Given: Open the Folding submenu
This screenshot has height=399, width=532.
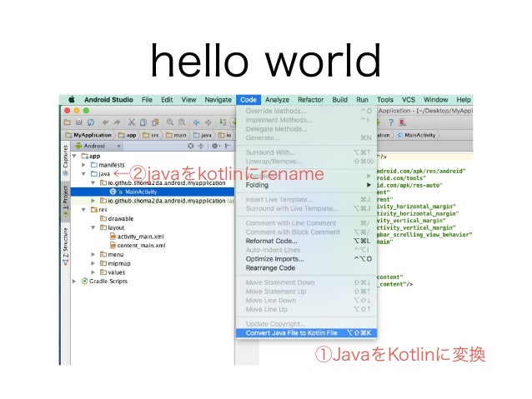Looking at the screenshot, I should point(306,185).
